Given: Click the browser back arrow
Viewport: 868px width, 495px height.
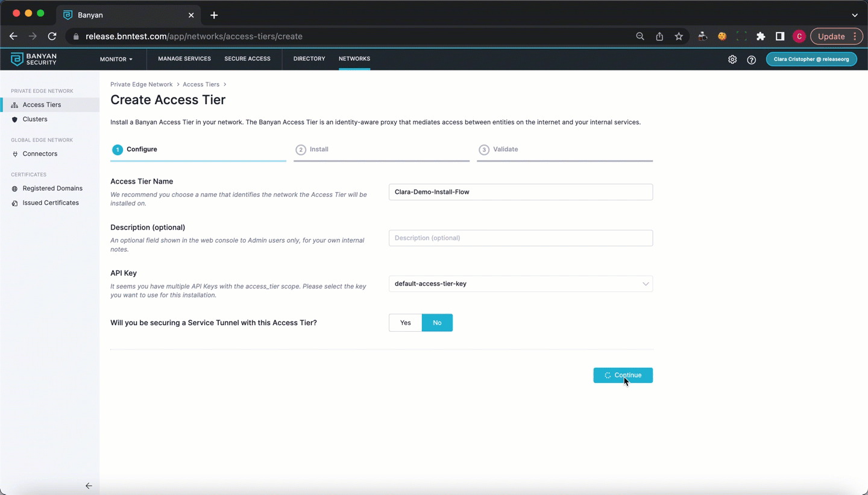Looking at the screenshot, I should coord(13,36).
